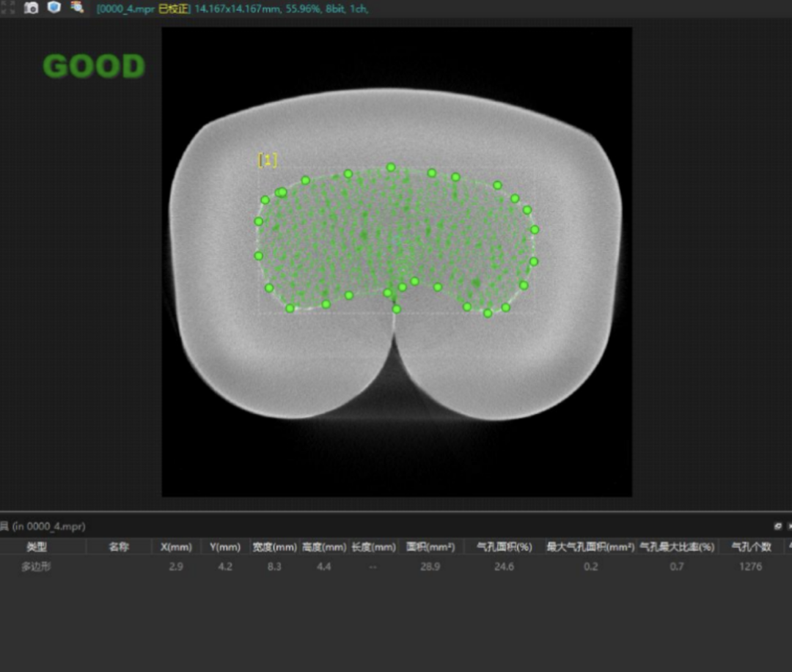Image resolution: width=792 pixels, height=672 pixels.
Task: Toggle the fullscreen arrows icon
Action: coord(7,7)
